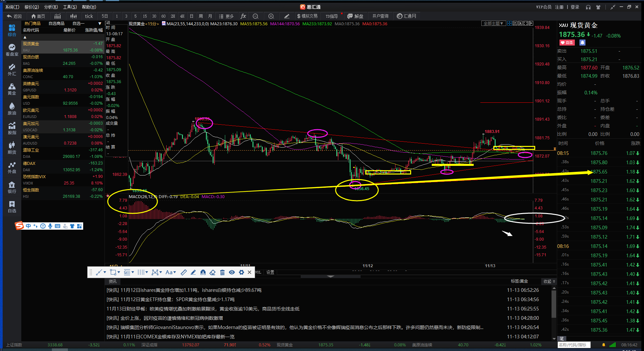Viewport: 644px width, 351px height.
Task: Switch to the 自选商品 tab
Action: 57,24
